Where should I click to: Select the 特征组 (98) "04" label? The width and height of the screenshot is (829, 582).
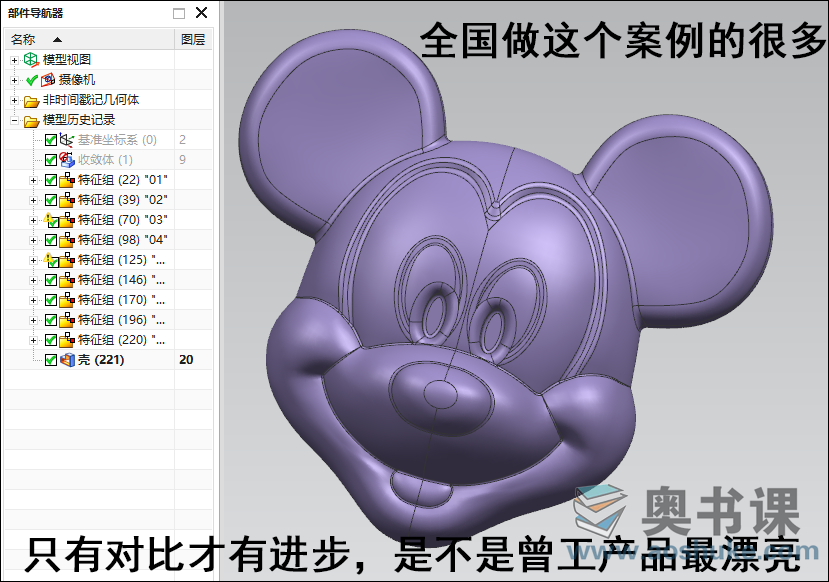123,240
